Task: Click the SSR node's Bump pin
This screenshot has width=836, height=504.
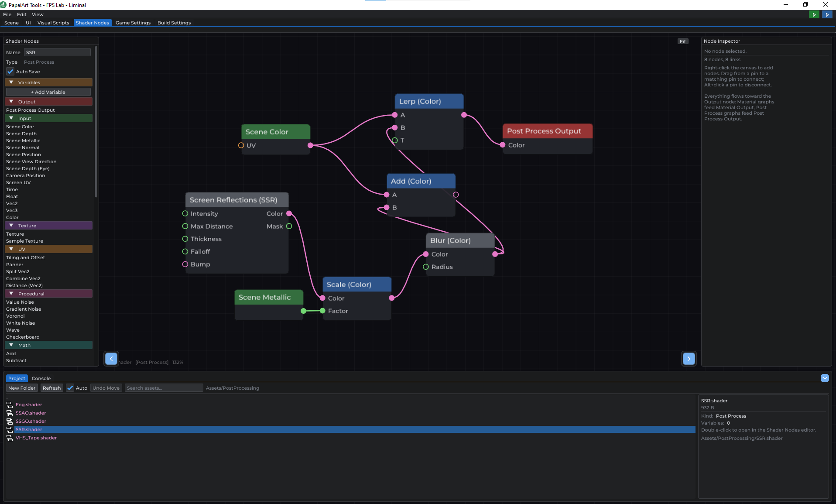Action: [x=185, y=264]
